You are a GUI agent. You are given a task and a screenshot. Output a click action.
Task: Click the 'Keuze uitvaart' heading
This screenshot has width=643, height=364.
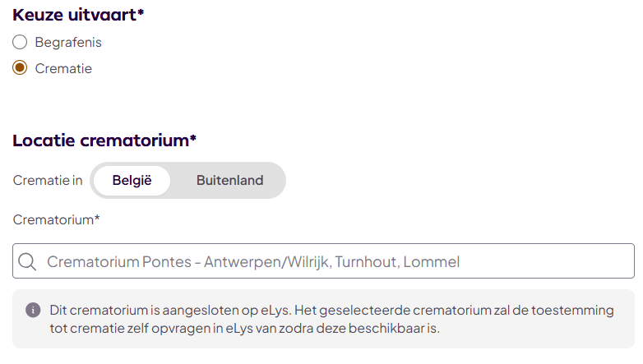(x=73, y=14)
